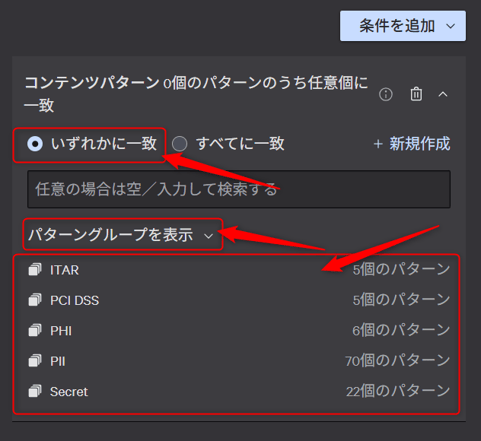Click the PHI pattern group icon
The height and width of the screenshot is (441, 481).
pos(35,330)
